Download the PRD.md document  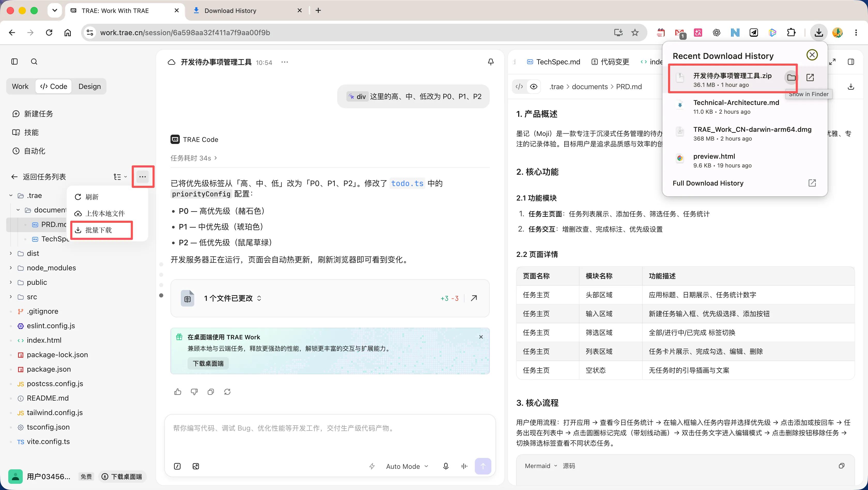850,87
